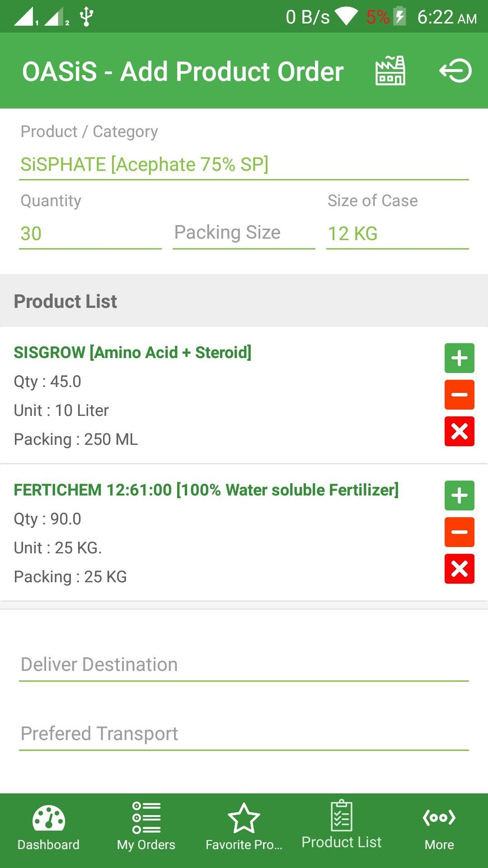Focus the Deliver Destination field
The height and width of the screenshot is (868, 488).
[x=244, y=665]
